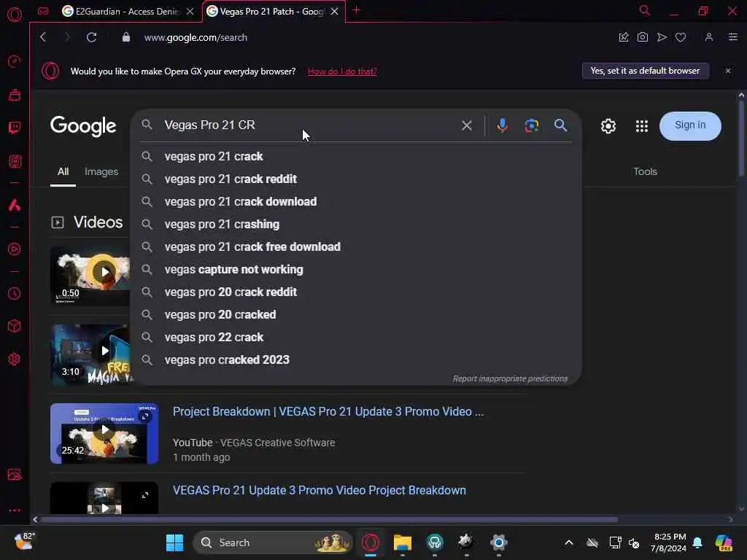Open the profile account icon

pyautogui.click(x=709, y=37)
